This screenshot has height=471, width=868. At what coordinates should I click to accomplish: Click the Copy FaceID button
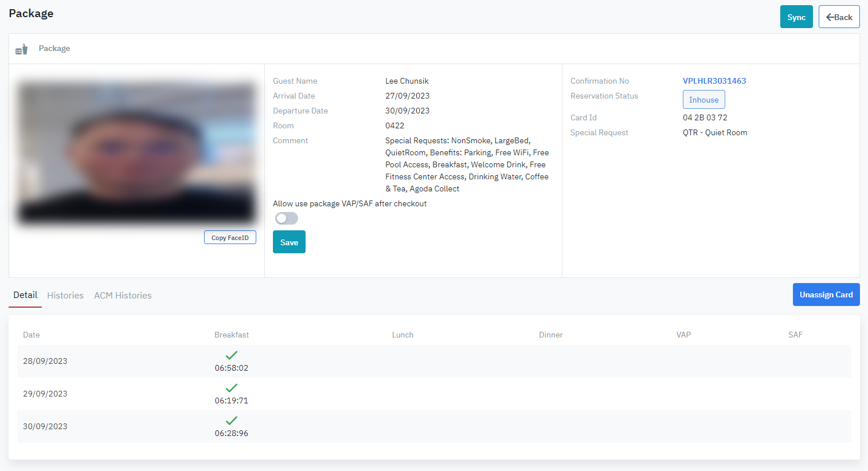click(x=230, y=238)
